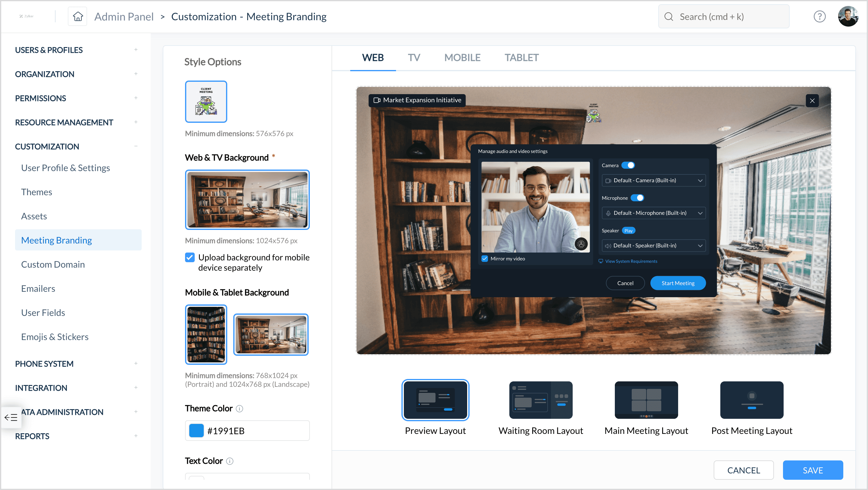The width and height of the screenshot is (868, 490).
Task: Uncheck upload background for mobile separately
Action: (x=190, y=257)
